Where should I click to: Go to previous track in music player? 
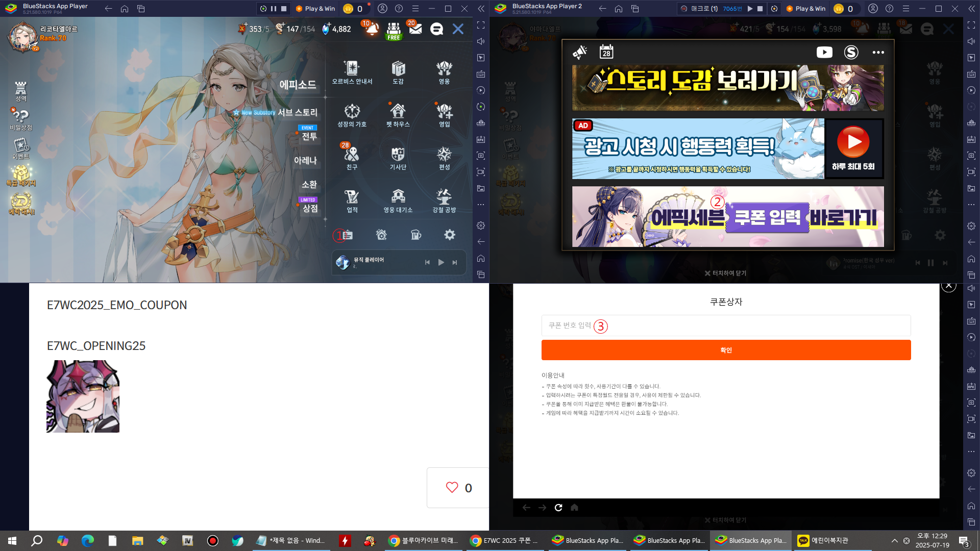point(427,262)
